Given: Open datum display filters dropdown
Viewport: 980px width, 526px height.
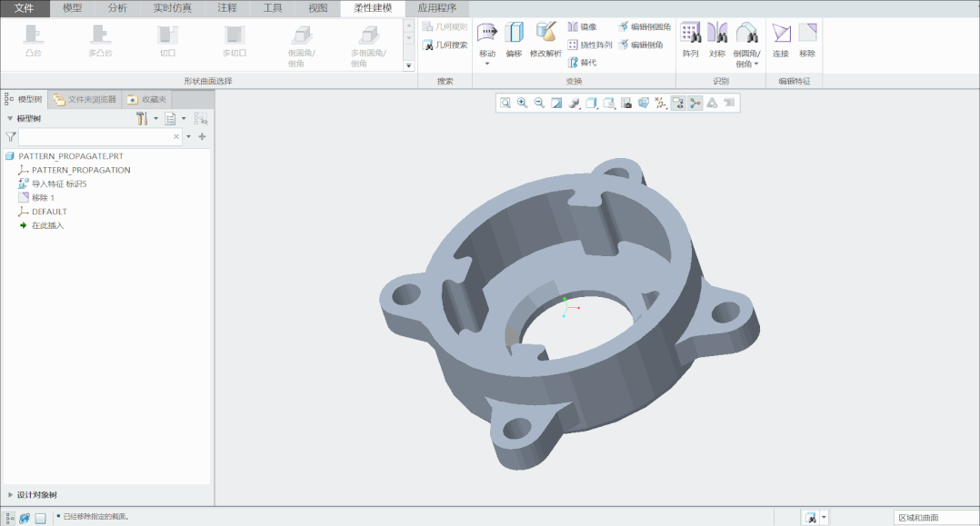Looking at the screenshot, I should coord(661,103).
